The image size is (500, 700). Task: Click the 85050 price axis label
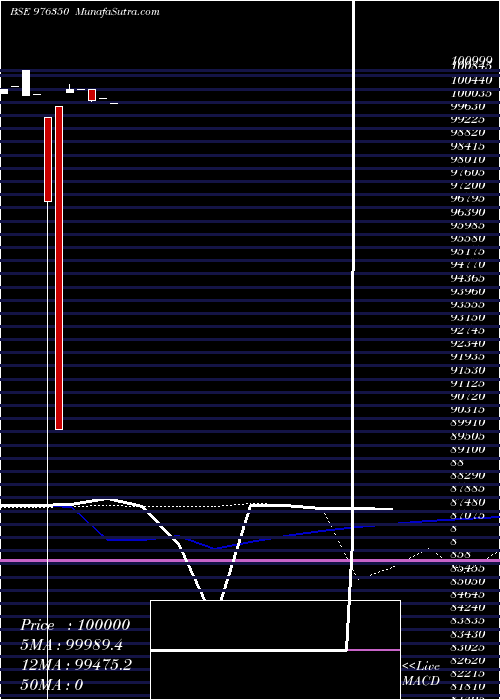469,581
